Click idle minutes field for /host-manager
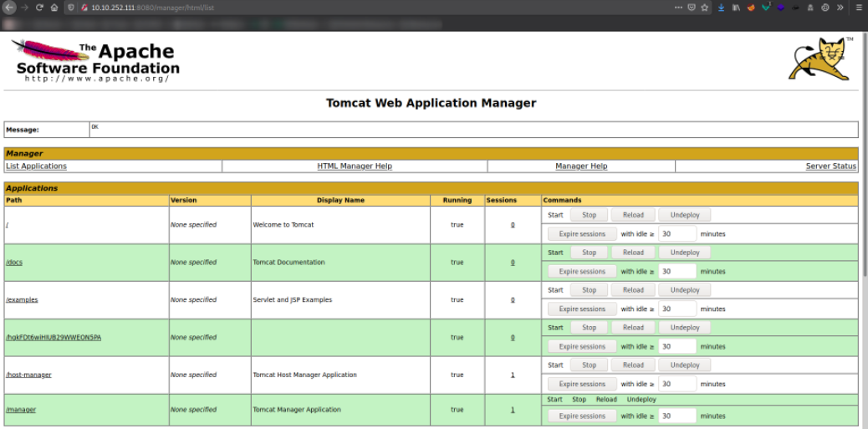 pyautogui.click(x=677, y=384)
